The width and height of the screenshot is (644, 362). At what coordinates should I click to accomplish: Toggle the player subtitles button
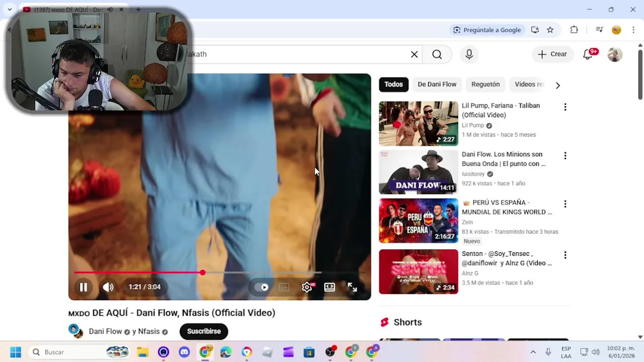click(x=284, y=287)
